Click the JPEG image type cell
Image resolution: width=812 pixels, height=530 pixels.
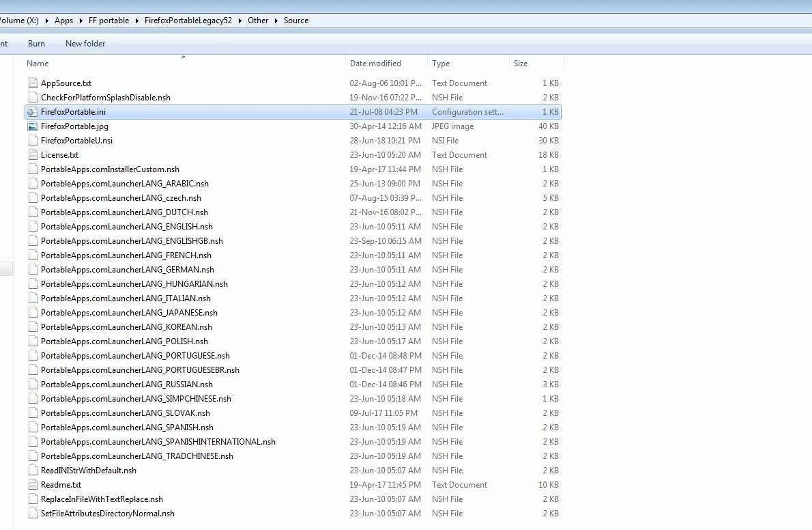[x=452, y=126]
